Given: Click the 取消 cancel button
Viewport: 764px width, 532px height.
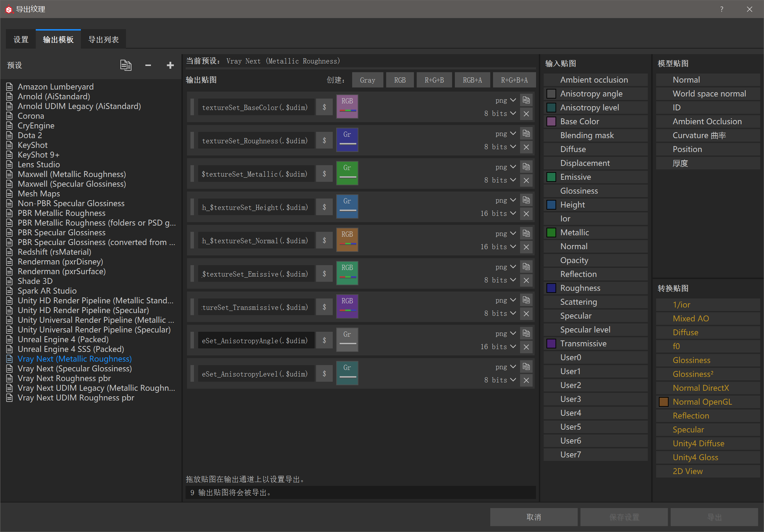Looking at the screenshot, I should (x=534, y=517).
